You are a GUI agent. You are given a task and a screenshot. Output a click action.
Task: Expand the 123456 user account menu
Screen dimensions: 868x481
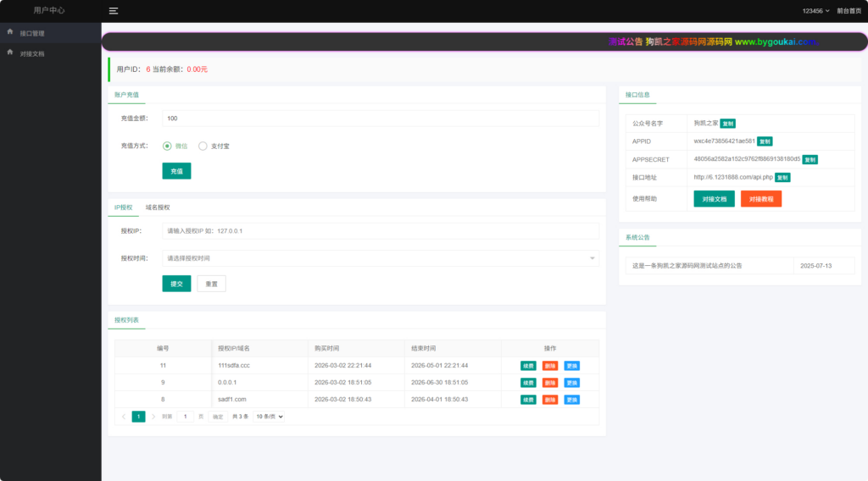tap(815, 11)
